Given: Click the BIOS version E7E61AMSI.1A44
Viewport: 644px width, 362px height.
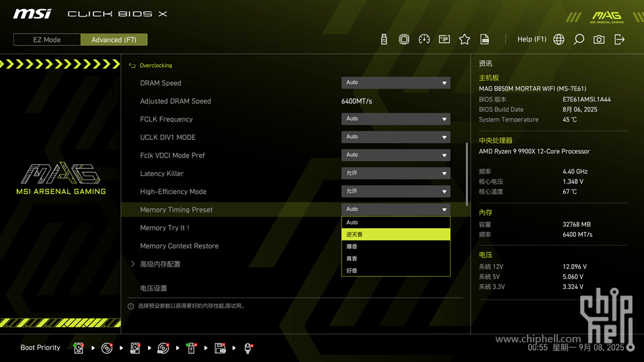Looking at the screenshot, I should (586, 99).
